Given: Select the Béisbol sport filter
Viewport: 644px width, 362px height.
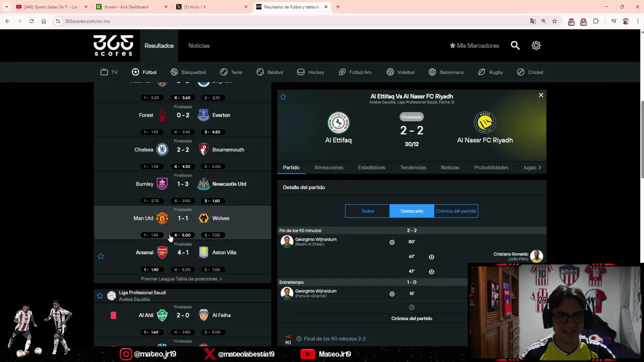Looking at the screenshot, I should click(270, 72).
